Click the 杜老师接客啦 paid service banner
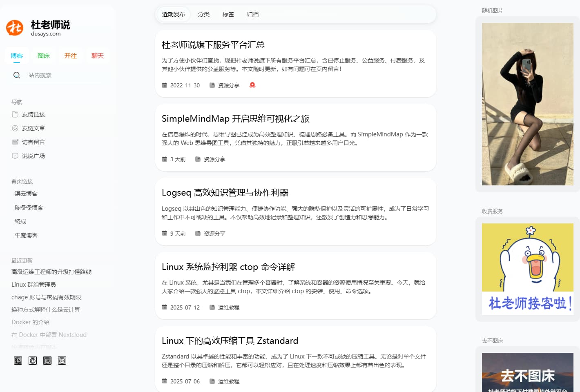The image size is (580, 392). click(x=527, y=268)
